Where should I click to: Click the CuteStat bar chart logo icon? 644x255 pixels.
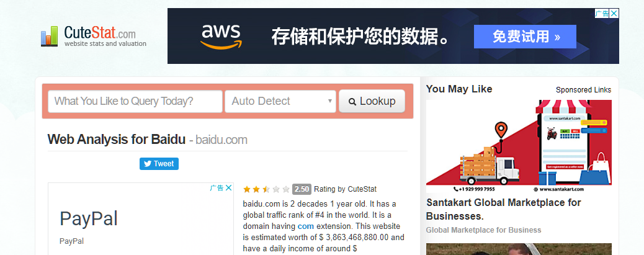[50, 36]
